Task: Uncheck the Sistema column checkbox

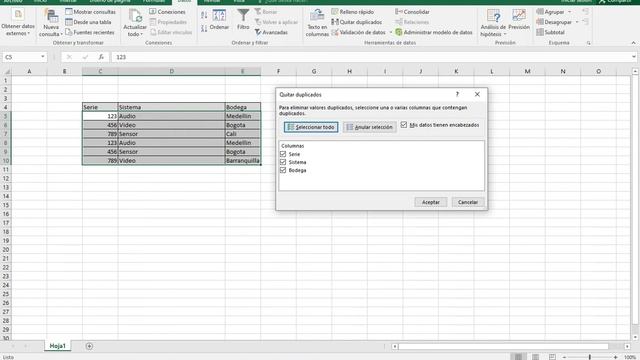Action: 283,162
